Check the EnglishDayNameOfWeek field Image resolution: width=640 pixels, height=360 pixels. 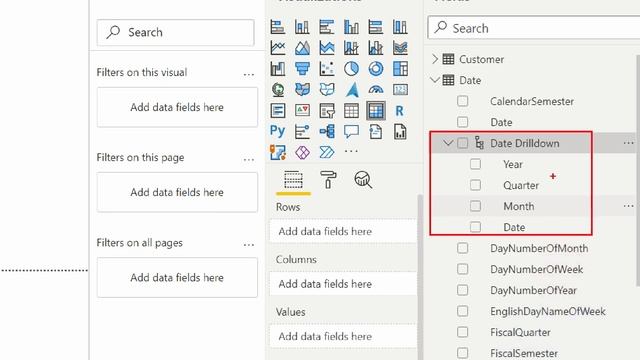[462, 311]
